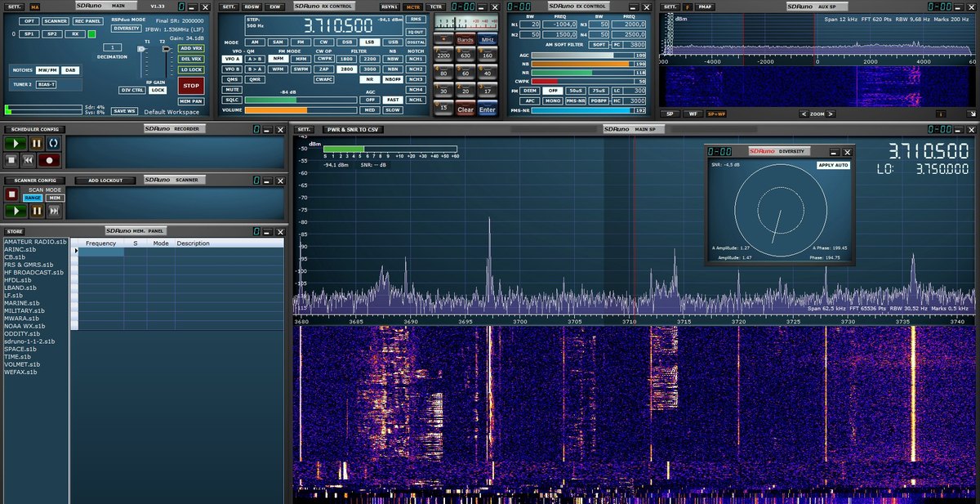The image size is (980, 504).
Task: Toggle the RF gain LOCK
Action: click(157, 91)
